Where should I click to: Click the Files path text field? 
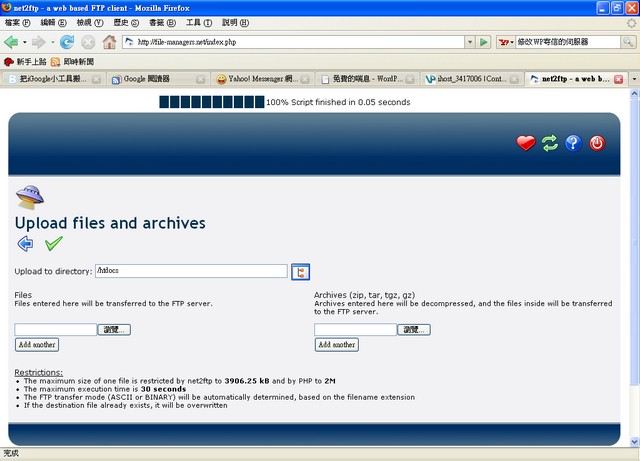click(56, 330)
